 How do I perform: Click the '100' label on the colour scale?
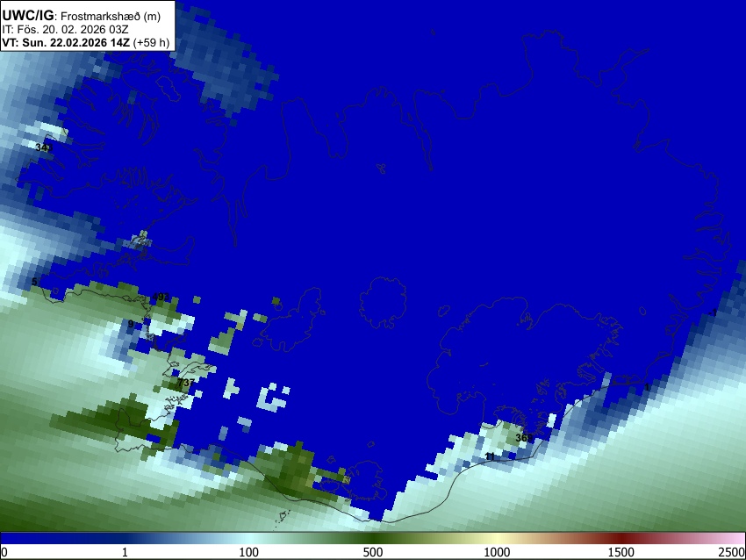[x=248, y=552]
